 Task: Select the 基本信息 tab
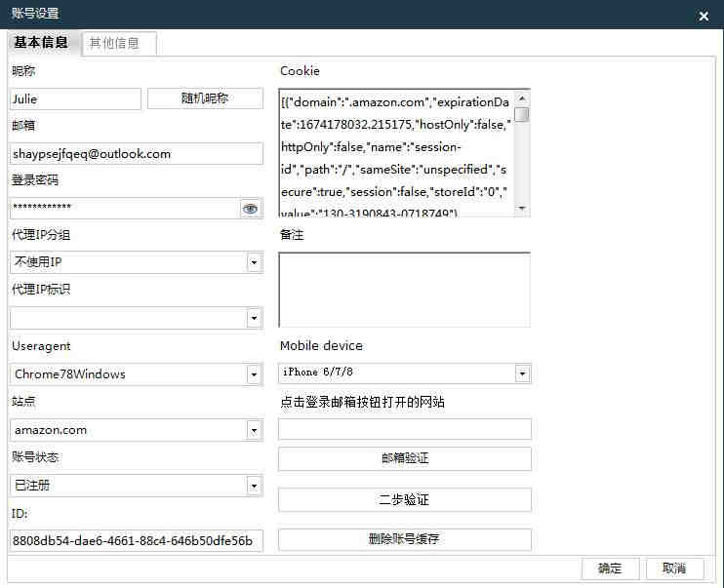42,43
